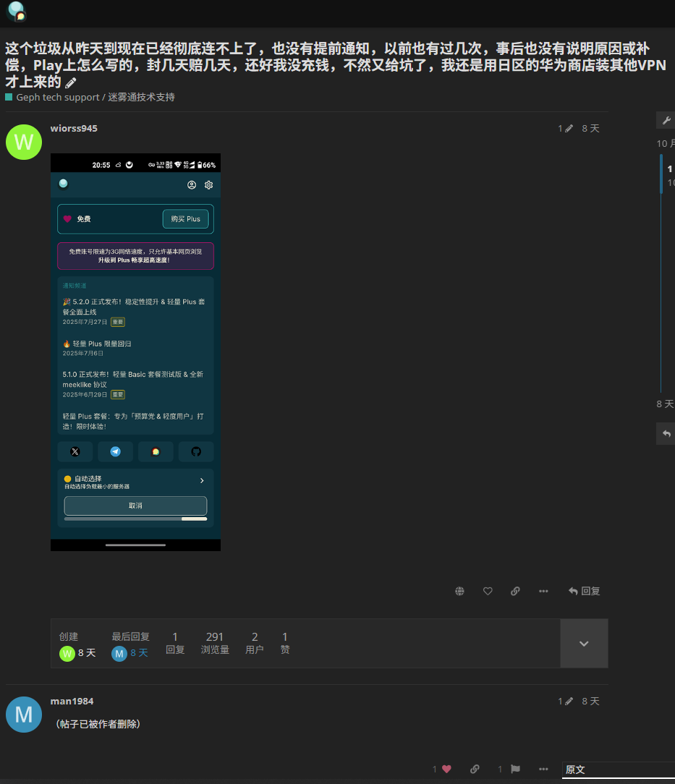Click the pencil icon to edit topic title
Screen dimensions: 675x784
point(70,82)
